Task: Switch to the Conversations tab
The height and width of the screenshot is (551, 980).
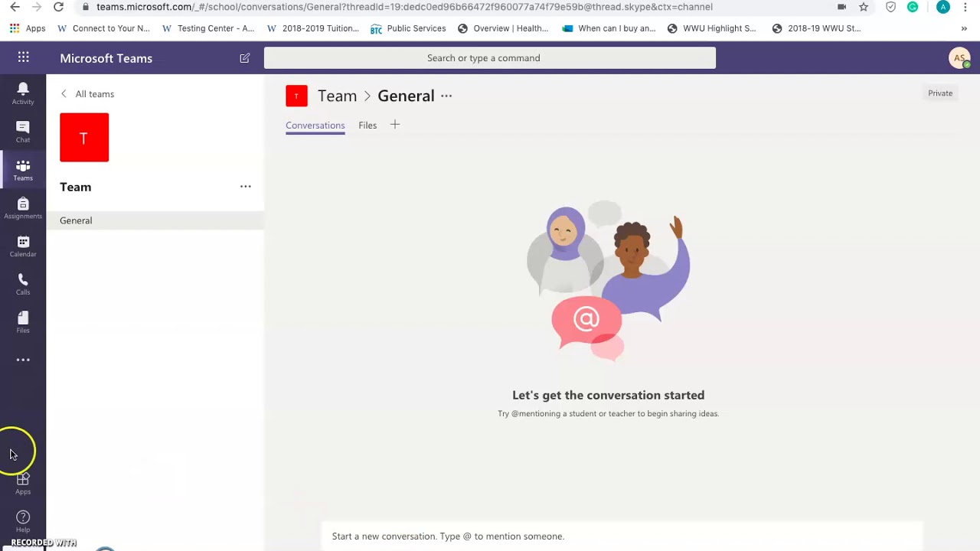Action: pos(315,126)
